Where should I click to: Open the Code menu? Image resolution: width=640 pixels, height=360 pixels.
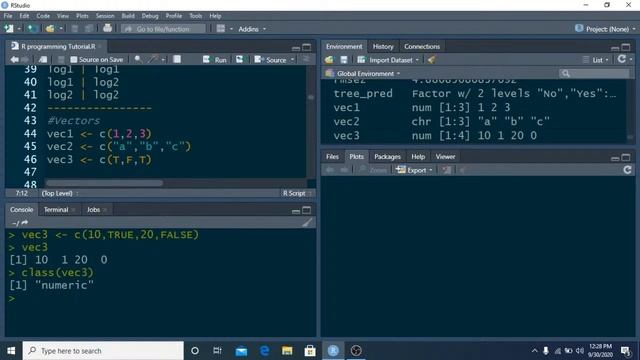tap(43, 16)
